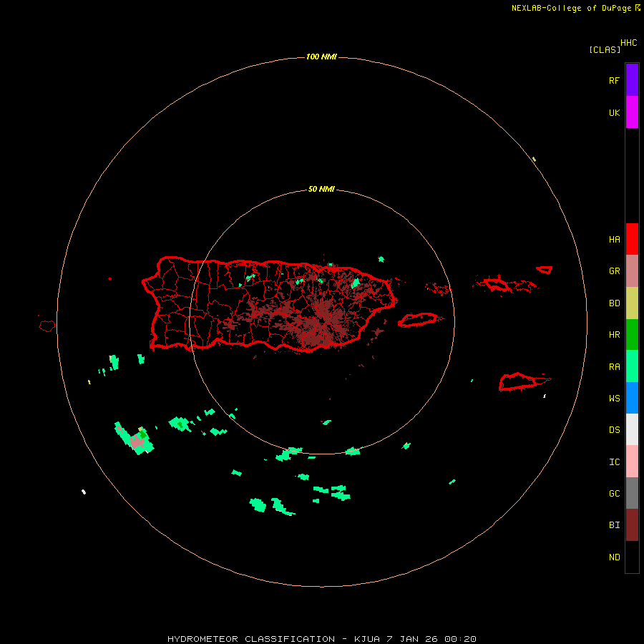The width and height of the screenshot is (644, 644).
Task: Click the pink graupel echo southwest of island
Action: [x=137, y=442]
